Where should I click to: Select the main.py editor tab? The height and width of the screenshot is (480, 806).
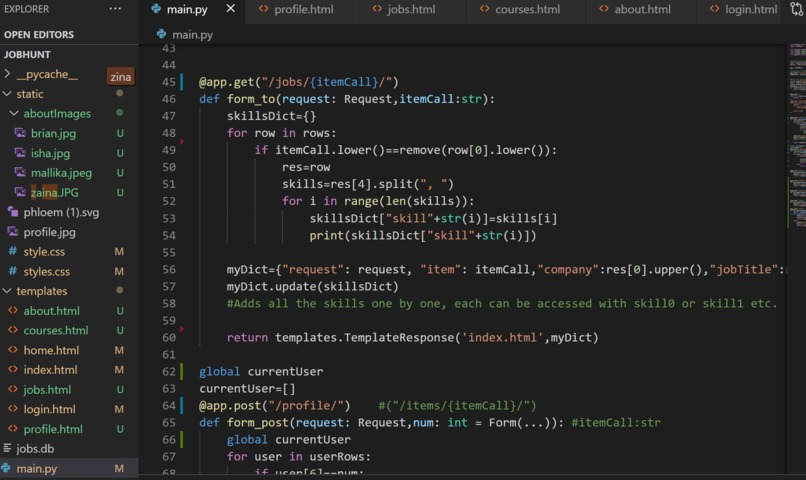(187, 9)
